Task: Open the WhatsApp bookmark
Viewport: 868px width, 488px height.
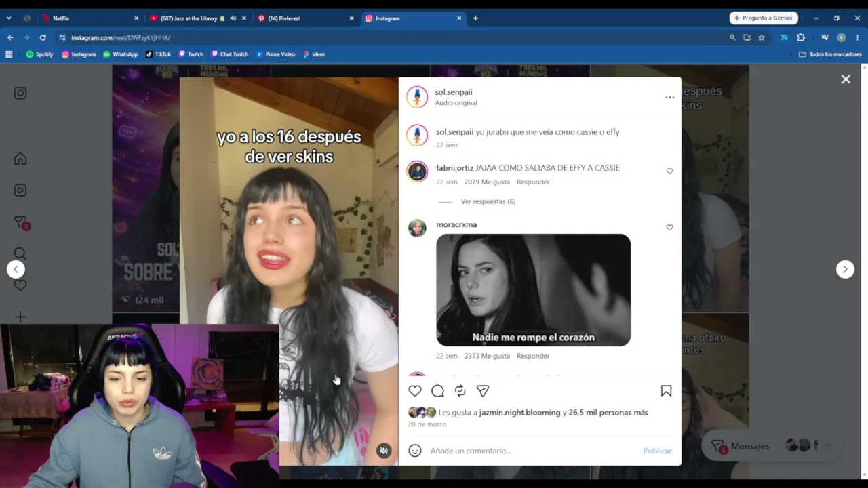Action: coord(120,54)
